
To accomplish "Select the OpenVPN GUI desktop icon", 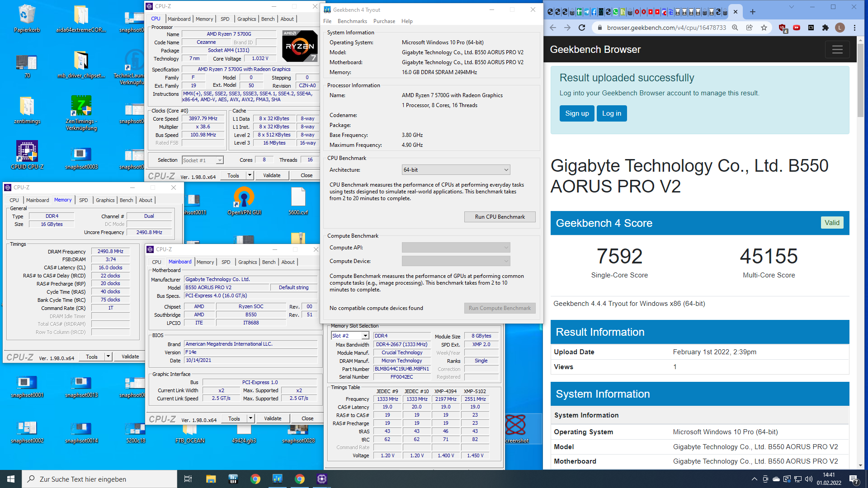I will [244, 201].
